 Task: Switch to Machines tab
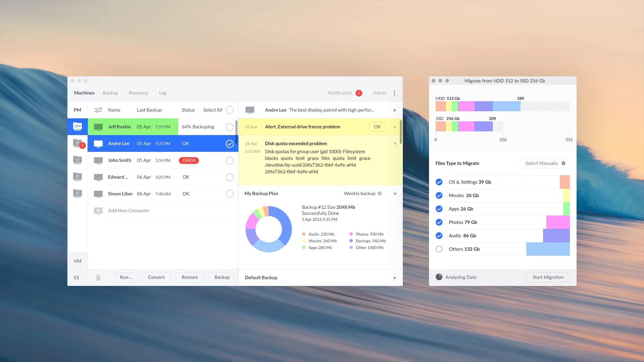[84, 93]
